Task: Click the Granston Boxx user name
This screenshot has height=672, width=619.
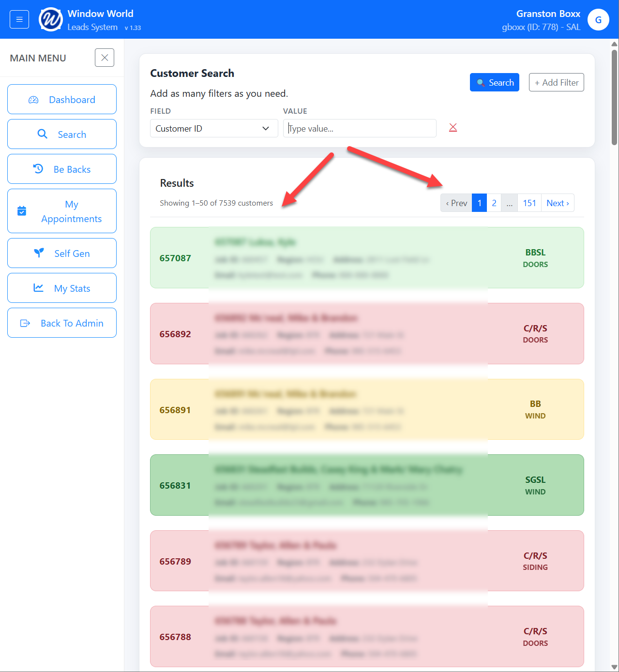Action: (x=548, y=14)
